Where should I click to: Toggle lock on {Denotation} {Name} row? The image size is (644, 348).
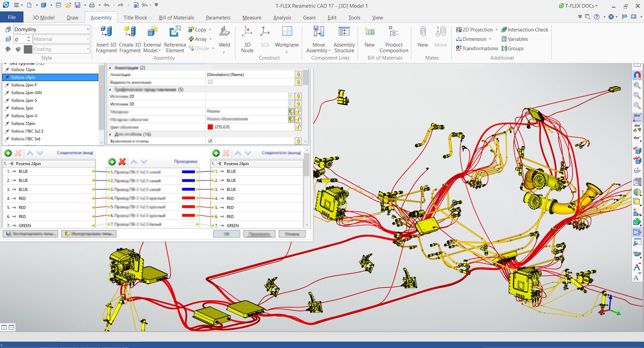coord(298,74)
